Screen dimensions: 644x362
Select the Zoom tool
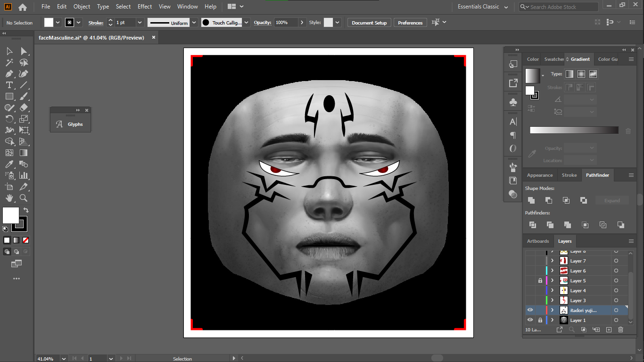coord(24,198)
